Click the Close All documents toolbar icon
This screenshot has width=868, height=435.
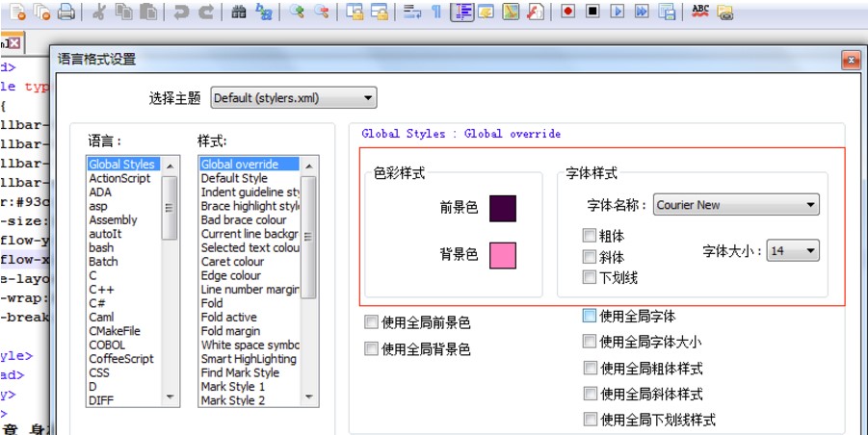pos(42,12)
